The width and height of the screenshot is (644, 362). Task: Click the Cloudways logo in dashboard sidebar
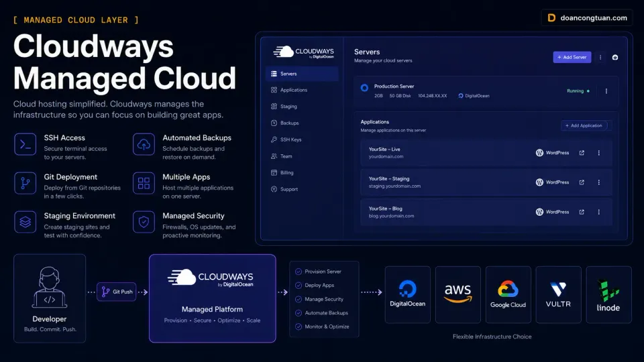pos(303,52)
